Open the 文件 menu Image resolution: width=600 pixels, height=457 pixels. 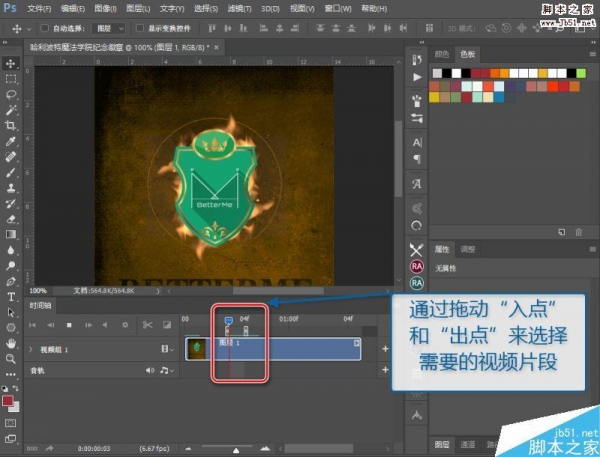coord(40,8)
